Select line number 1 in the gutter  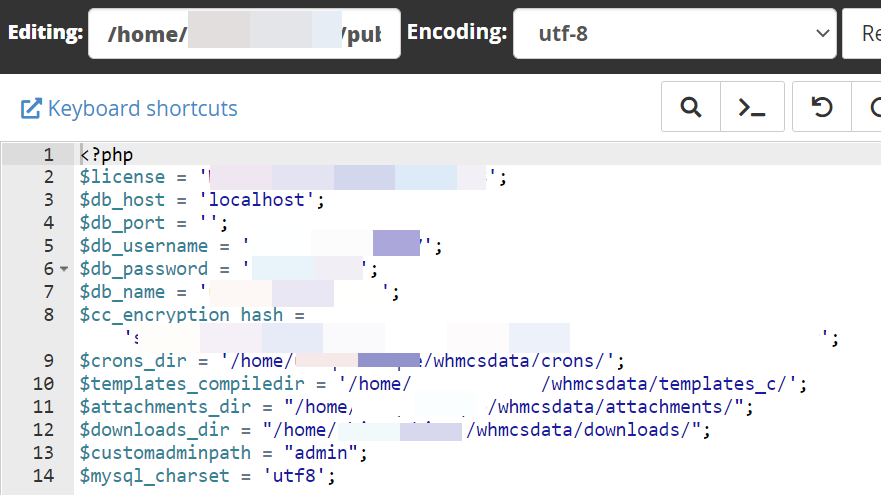[48, 155]
